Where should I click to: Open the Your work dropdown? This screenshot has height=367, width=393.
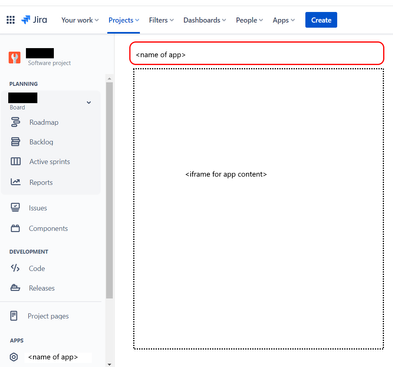tap(80, 20)
